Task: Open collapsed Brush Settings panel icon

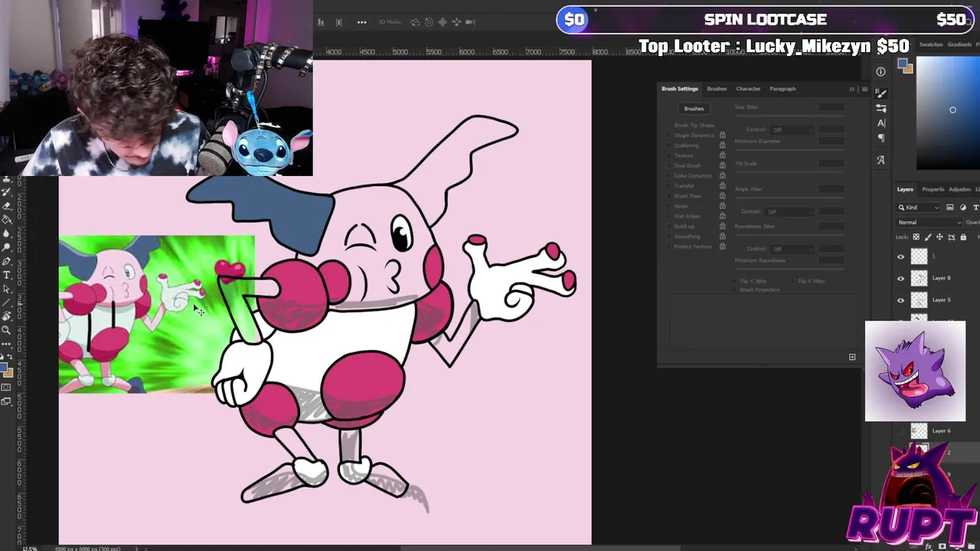Action: tap(881, 93)
